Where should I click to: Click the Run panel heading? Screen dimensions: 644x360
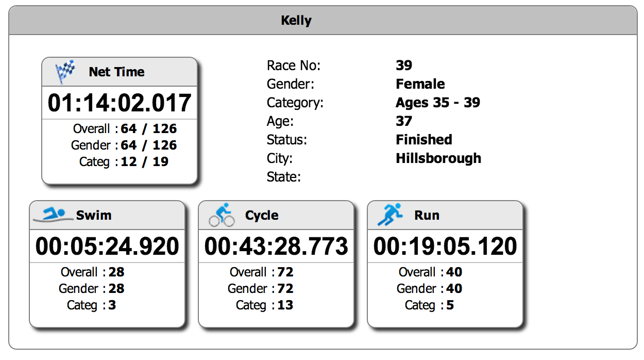(427, 215)
